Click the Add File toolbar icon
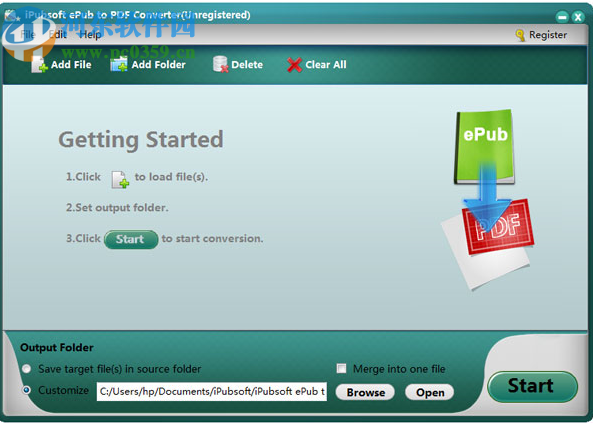 [x=39, y=65]
